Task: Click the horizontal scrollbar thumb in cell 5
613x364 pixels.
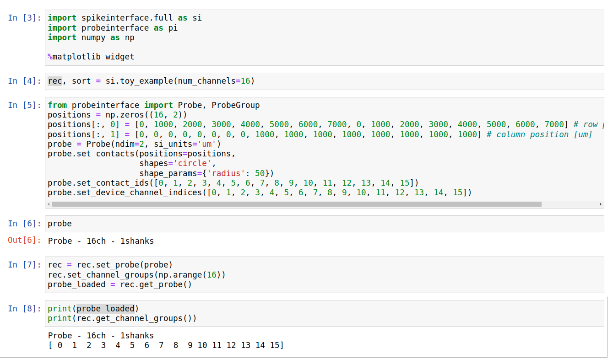Action: pyautogui.click(x=297, y=204)
